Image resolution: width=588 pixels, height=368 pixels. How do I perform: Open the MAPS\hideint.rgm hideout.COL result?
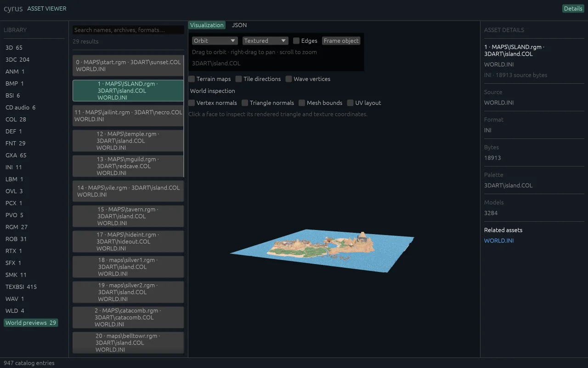128,241
